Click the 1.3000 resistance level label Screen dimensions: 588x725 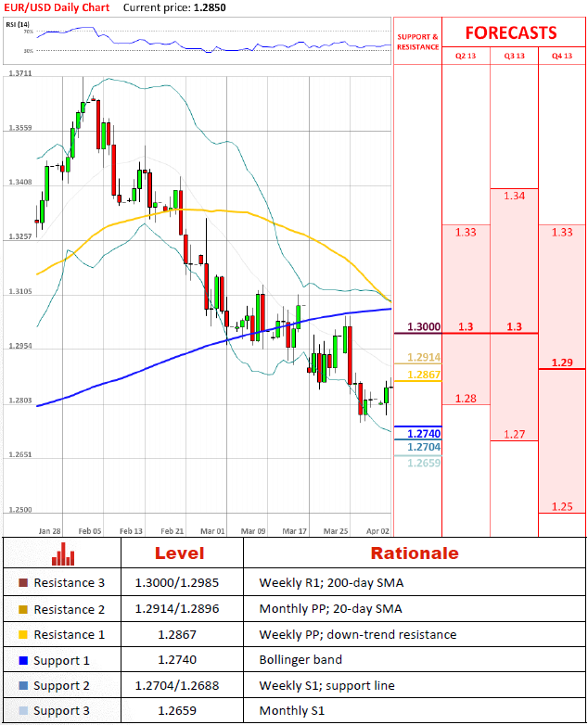click(424, 326)
